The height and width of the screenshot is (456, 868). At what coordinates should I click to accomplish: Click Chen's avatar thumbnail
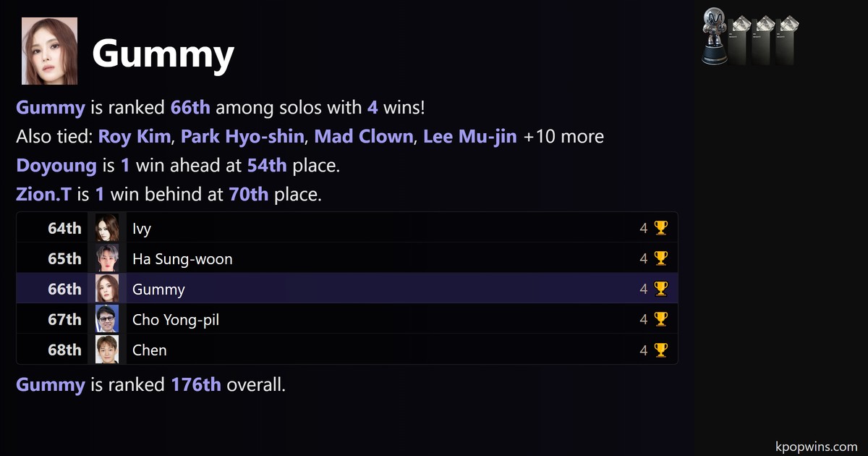pyautogui.click(x=107, y=350)
